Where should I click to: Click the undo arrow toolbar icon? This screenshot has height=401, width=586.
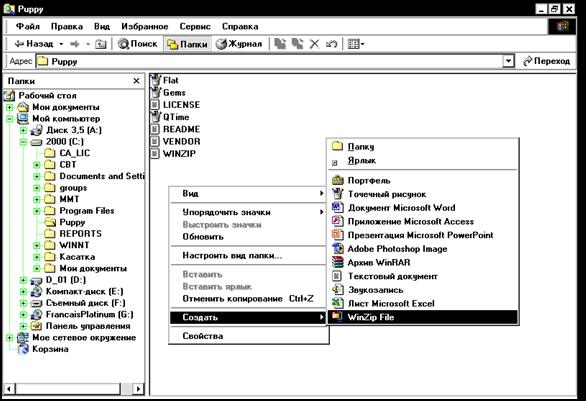click(331, 44)
